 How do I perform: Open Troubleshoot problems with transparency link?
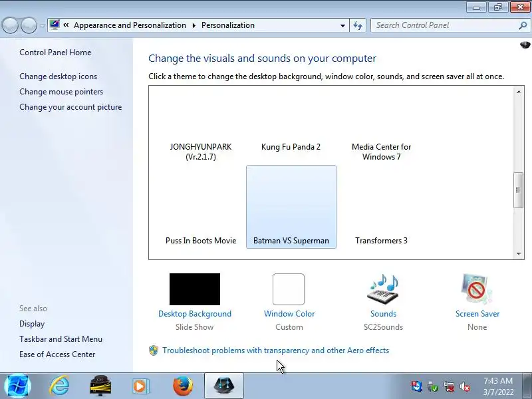[x=275, y=350]
